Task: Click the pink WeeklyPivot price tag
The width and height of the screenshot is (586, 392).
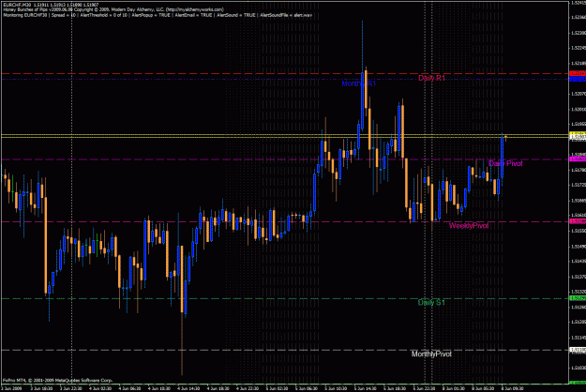Action: (x=578, y=221)
